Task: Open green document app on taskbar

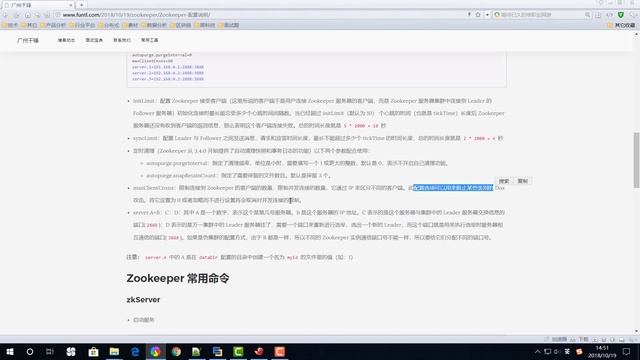Action: point(196,351)
